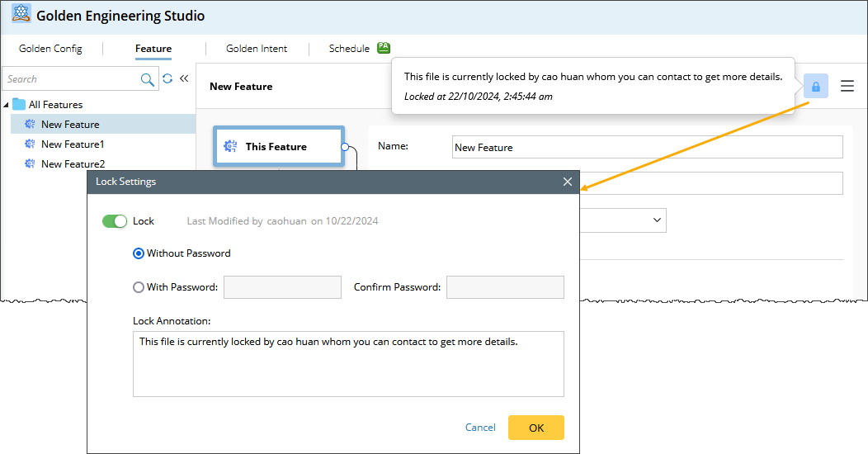The width and height of the screenshot is (868, 454).
Task: Select the Without Password option
Action: click(x=139, y=253)
